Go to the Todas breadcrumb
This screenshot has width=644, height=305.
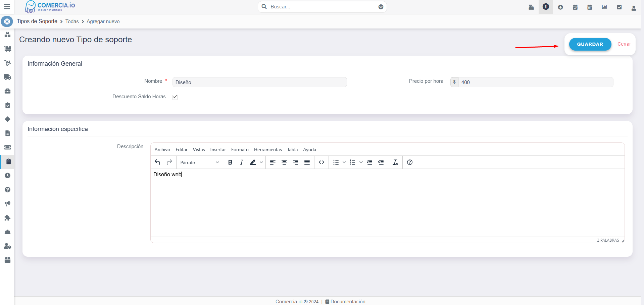click(x=72, y=21)
